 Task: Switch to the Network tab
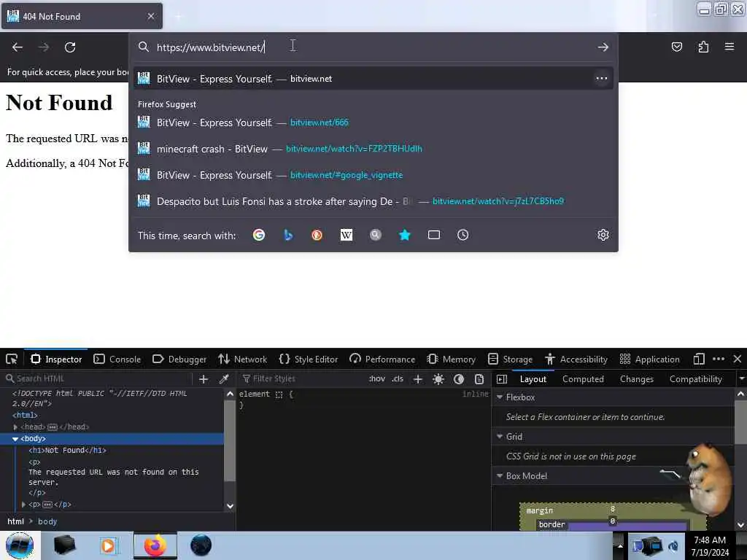pos(242,359)
